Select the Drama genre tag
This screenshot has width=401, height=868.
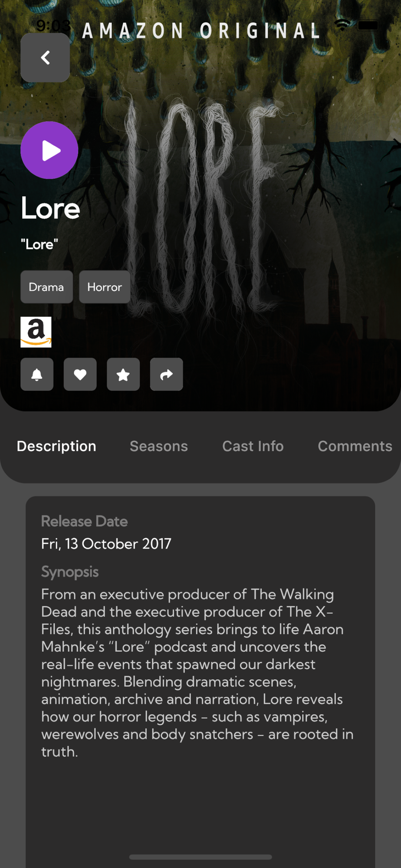(46, 287)
